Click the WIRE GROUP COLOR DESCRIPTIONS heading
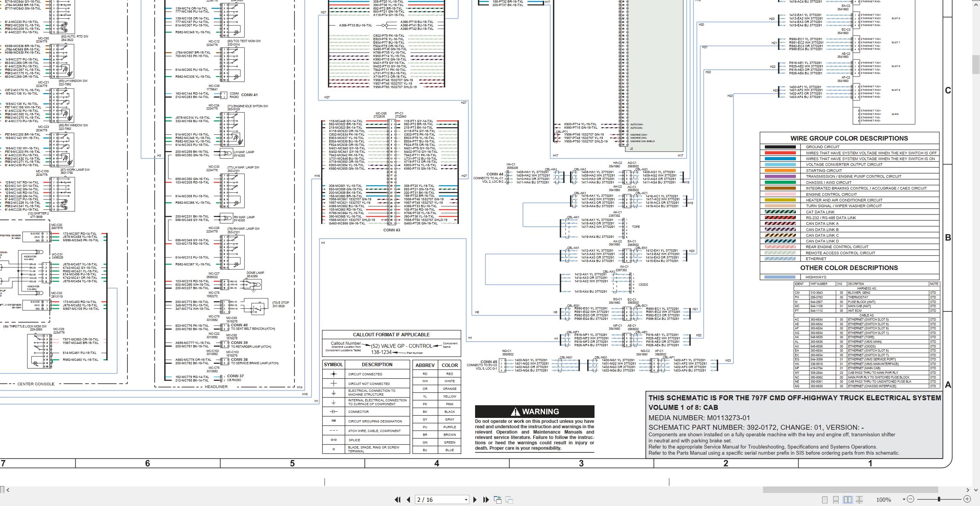This screenshot has width=980, height=506. [x=849, y=138]
